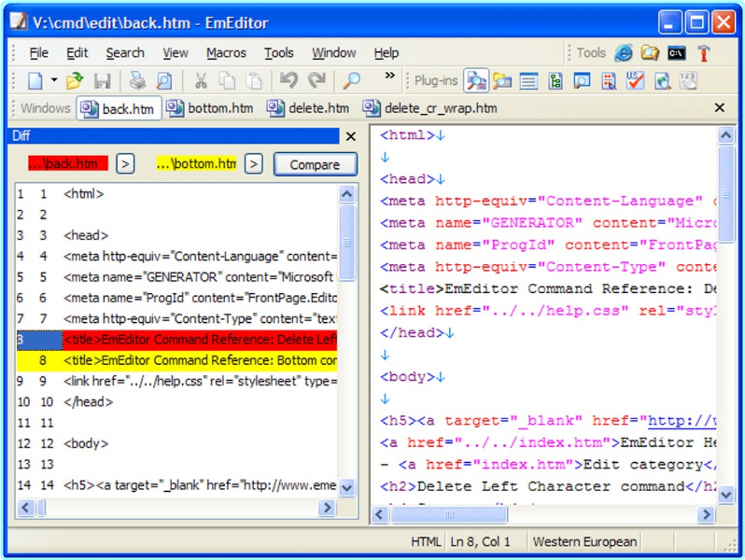Open the Tools menu

(279, 52)
